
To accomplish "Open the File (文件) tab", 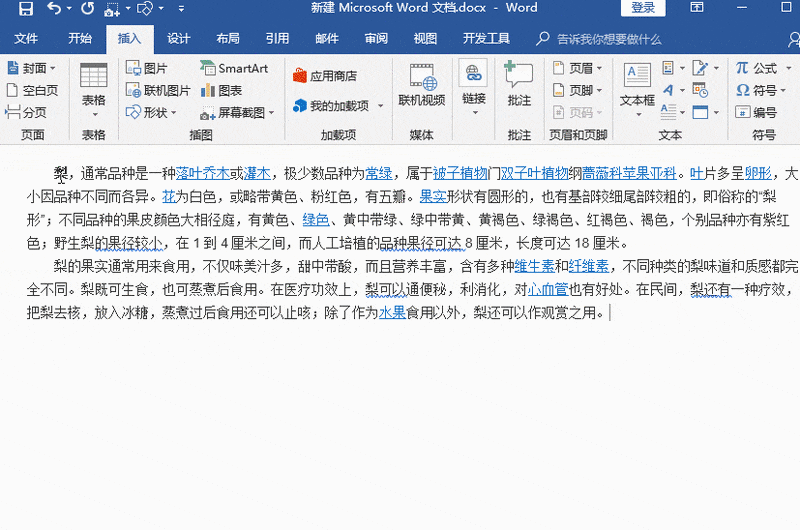I will [26, 39].
